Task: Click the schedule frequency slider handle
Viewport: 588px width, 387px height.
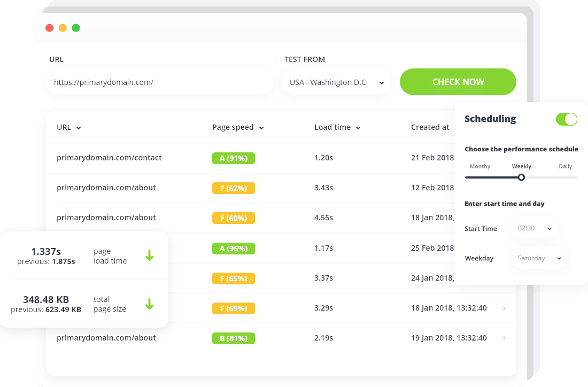Action: click(521, 177)
